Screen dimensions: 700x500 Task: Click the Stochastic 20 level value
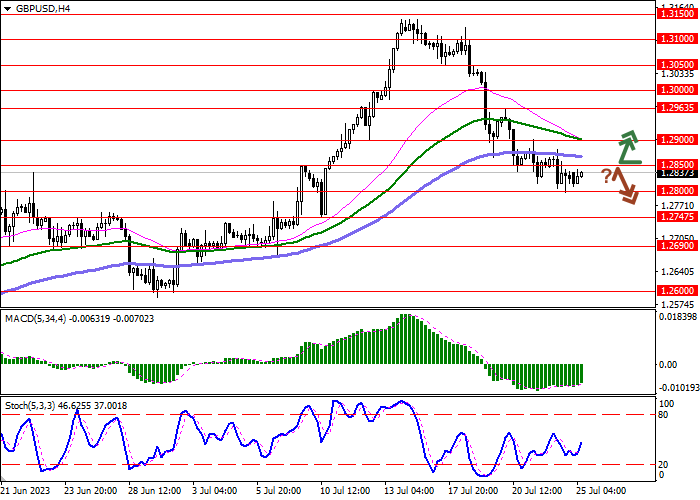[x=663, y=465]
